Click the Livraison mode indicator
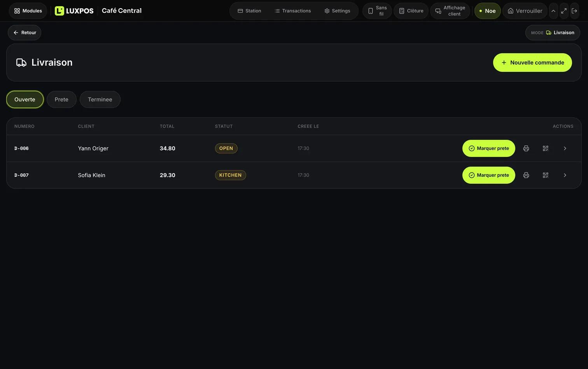 [x=553, y=33]
